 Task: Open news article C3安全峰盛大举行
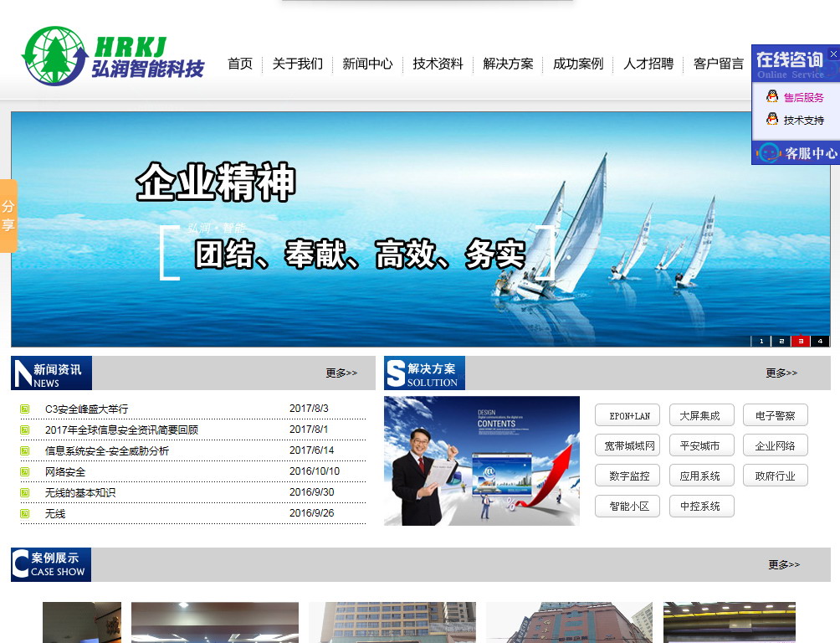click(87, 409)
